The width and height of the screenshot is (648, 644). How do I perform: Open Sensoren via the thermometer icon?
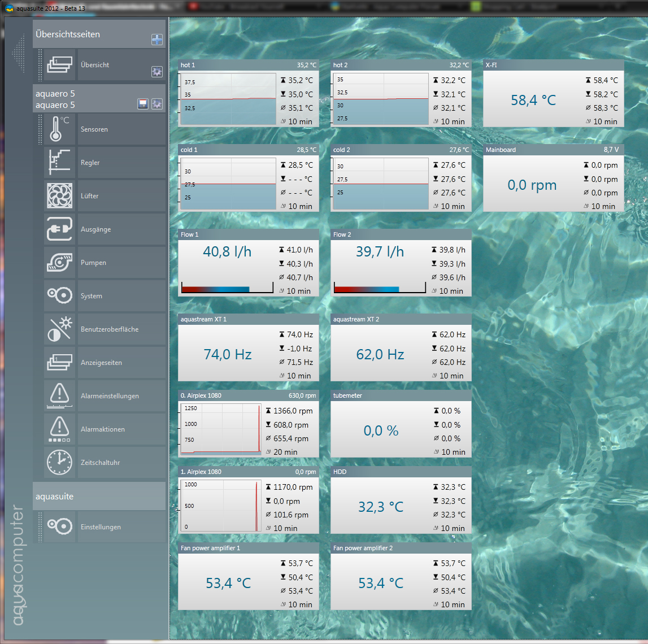(x=59, y=129)
